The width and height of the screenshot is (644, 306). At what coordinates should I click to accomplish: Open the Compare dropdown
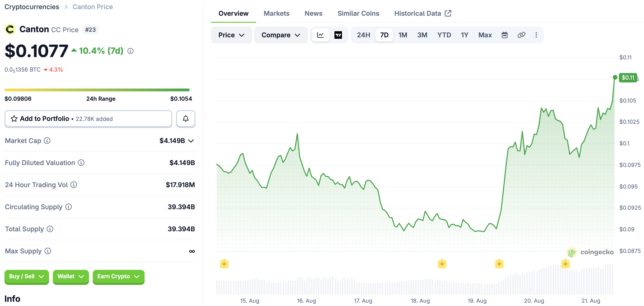click(280, 35)
